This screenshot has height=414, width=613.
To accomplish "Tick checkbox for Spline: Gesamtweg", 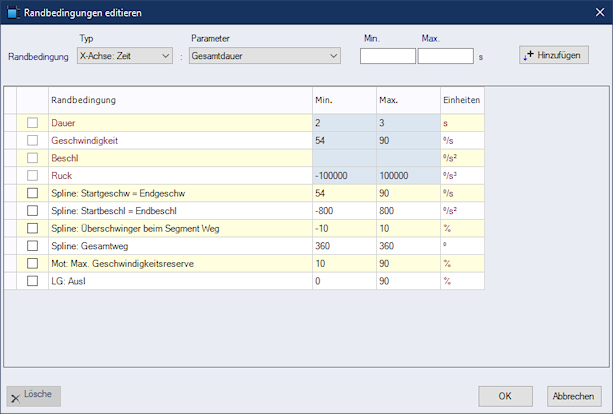I will click(x=33, y=246).
